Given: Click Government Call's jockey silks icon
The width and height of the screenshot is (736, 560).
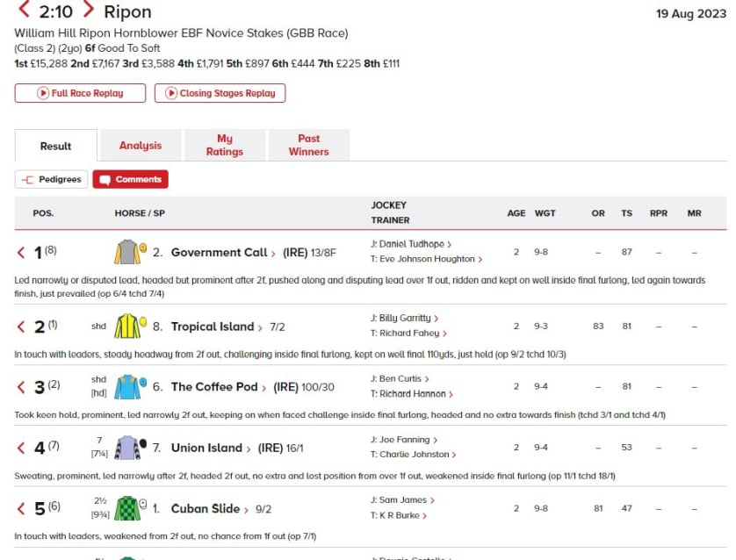Looking at the screenshot, I should [128, 253].
